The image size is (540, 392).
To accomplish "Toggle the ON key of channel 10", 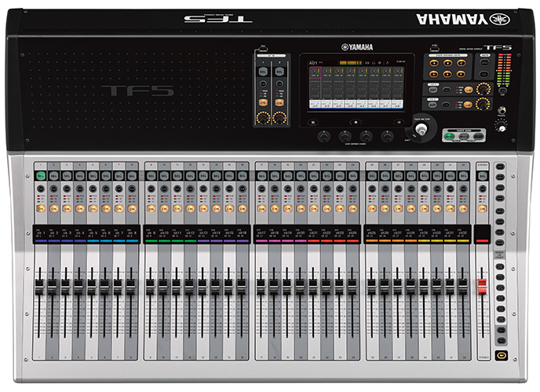I will (x=164, y=209).
